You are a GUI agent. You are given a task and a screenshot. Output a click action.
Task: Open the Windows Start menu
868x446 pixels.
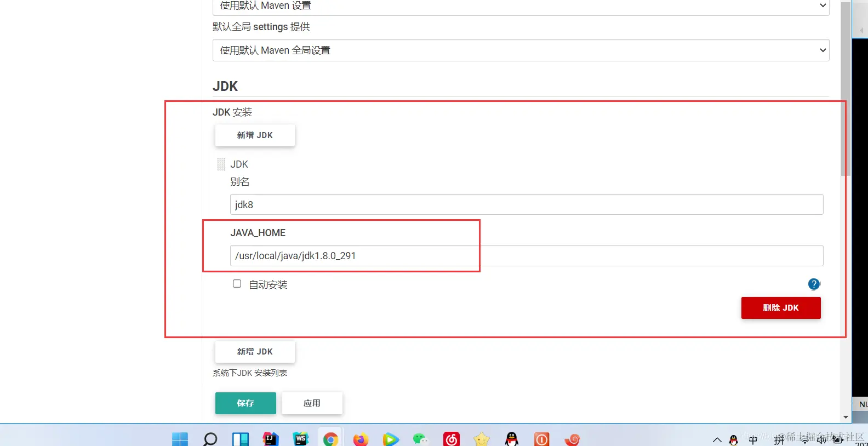(x=180, y=439)
